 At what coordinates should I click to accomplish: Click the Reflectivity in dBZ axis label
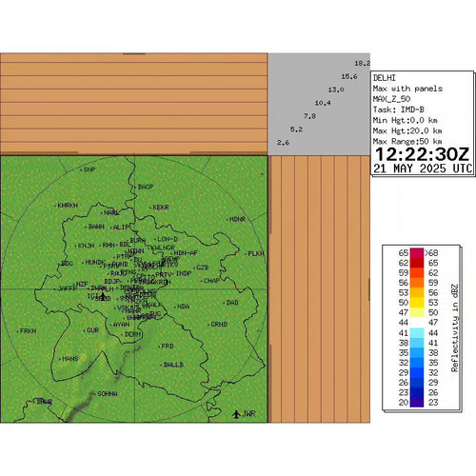(x=454, y=327)
